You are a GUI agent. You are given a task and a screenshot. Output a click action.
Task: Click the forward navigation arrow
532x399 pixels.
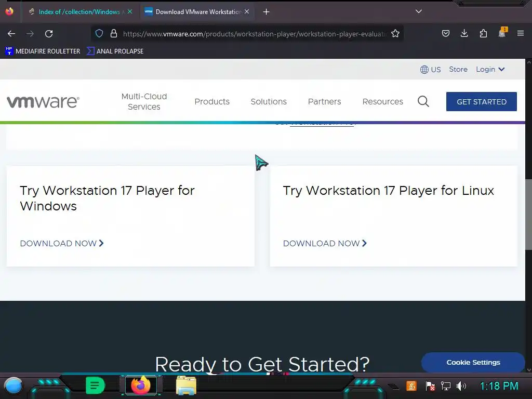30,34
